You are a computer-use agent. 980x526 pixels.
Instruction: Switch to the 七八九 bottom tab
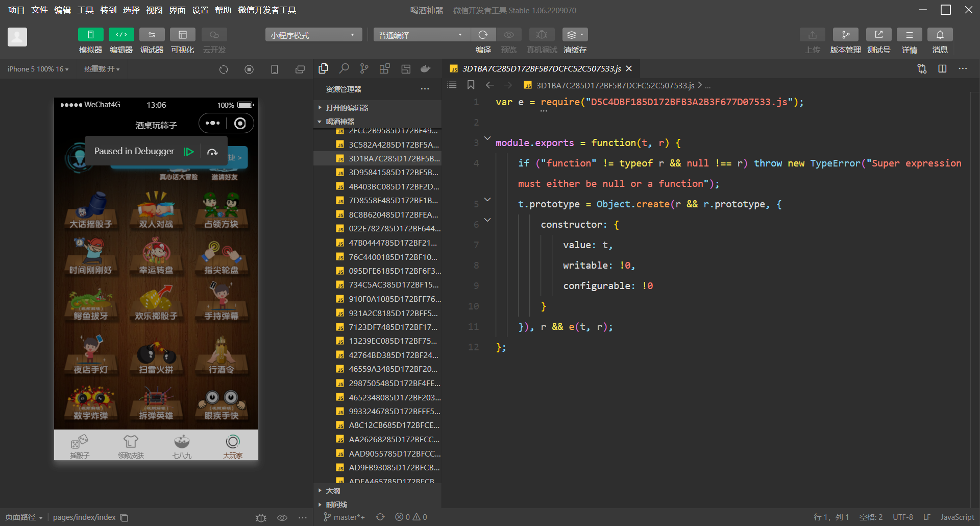pyautogui.click(x=182, y=446)
